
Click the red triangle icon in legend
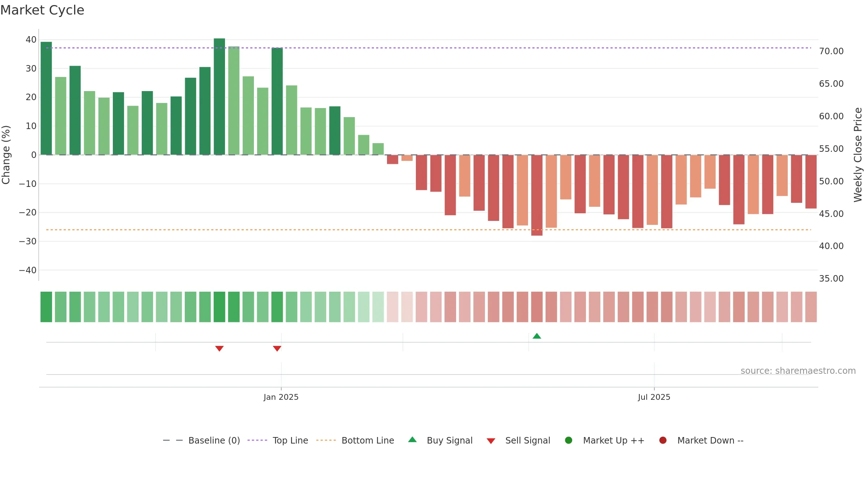[x=491, y=441]
